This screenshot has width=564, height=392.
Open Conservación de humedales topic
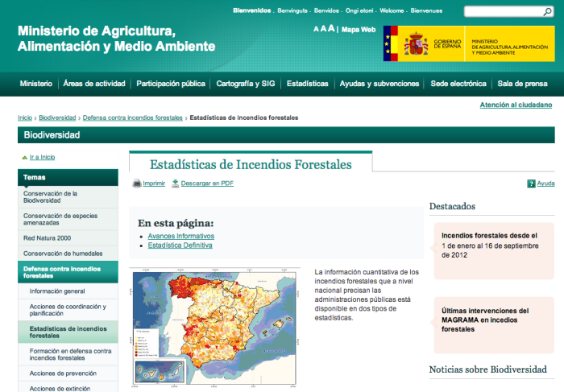(68, 254)
